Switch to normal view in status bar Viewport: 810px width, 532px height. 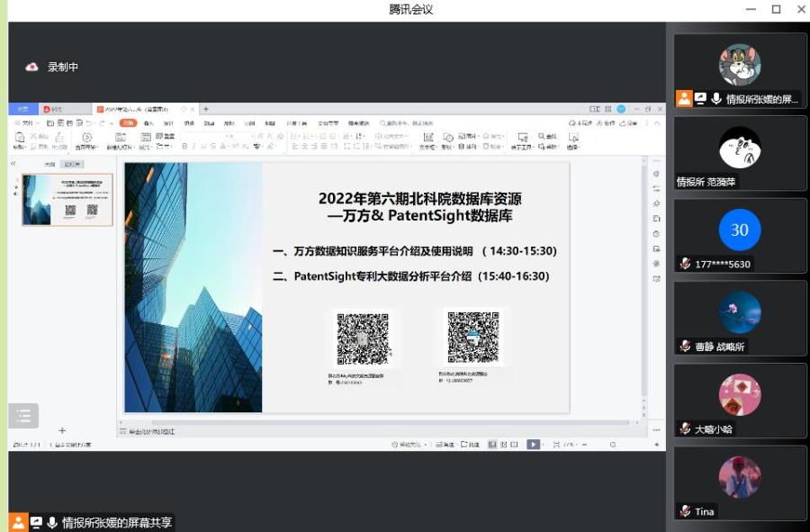point(491,445)
